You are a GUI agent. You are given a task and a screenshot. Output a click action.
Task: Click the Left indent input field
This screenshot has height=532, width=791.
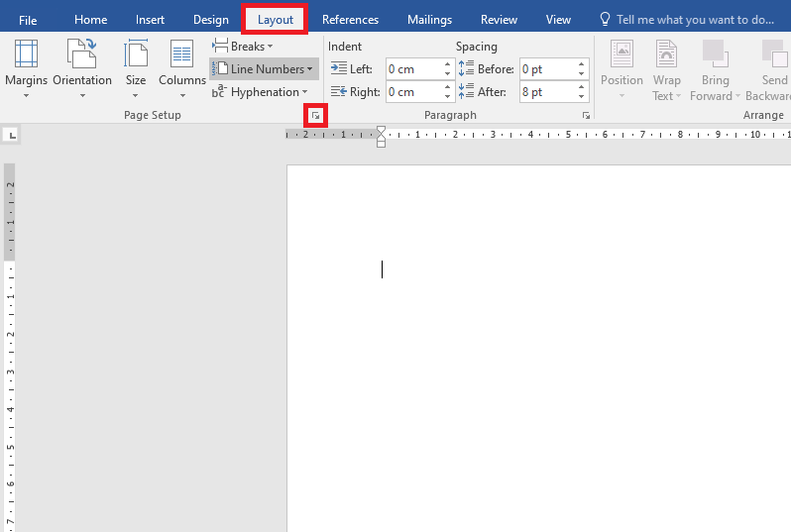(x=414, y=69)
